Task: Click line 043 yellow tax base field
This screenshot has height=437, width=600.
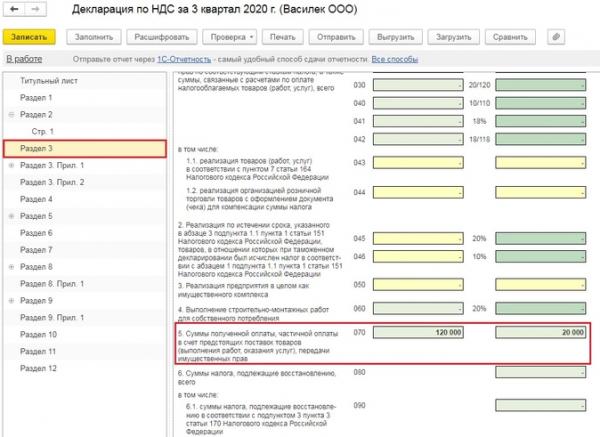Action: (418, 162)
